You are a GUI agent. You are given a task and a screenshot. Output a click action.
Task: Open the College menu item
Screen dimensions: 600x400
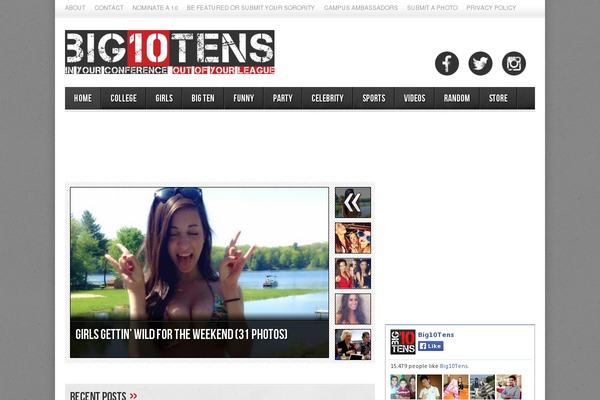coord(124,98)
